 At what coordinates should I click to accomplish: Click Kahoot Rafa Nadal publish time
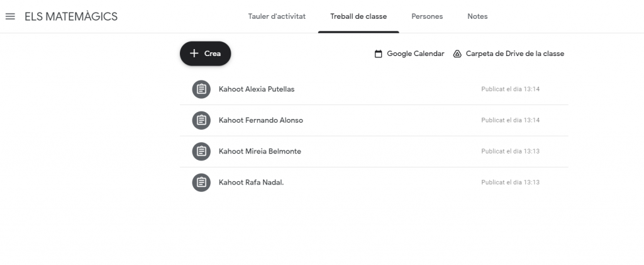[x=510, y=183]
